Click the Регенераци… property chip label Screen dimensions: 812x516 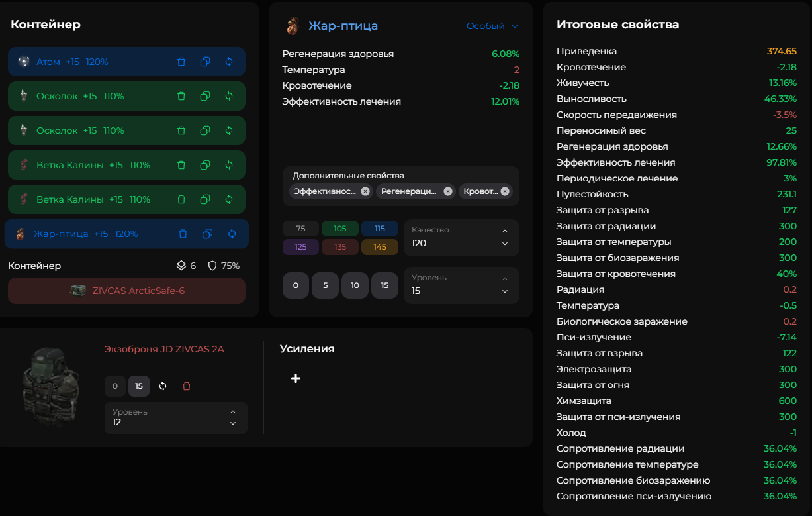[409, 191]
